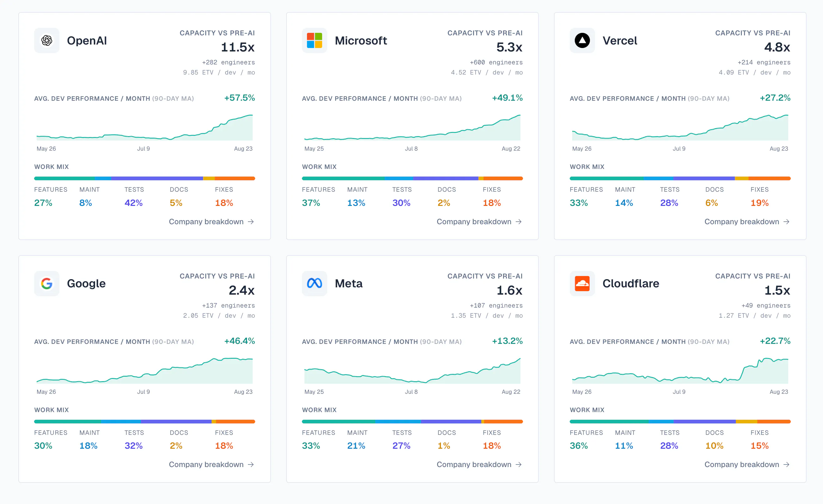
Task: Click the 9.85 ETV / dev / mo value
Action: point(219,73)
